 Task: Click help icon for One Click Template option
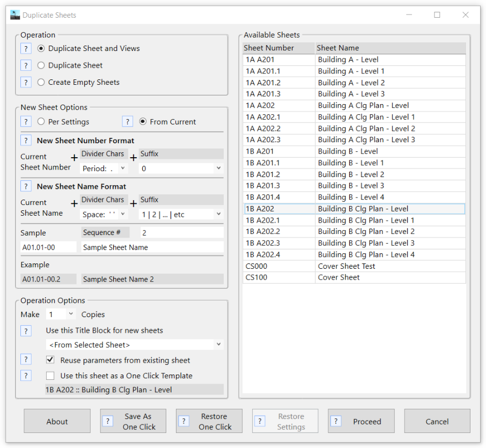(x=26, y=376)
